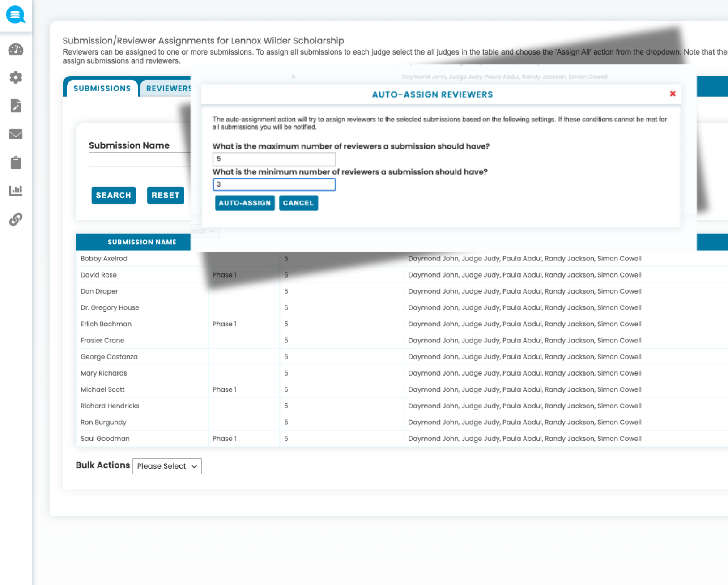The width and height of the screenshot is (728, 585).
Task: Click the maximum reviewers input field
Action: [x=274, y=159]
